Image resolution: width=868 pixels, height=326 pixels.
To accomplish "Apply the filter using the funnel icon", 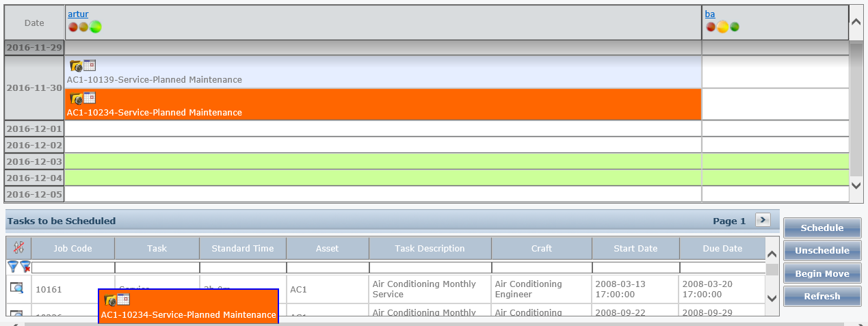I will click(x=12, y=267).
